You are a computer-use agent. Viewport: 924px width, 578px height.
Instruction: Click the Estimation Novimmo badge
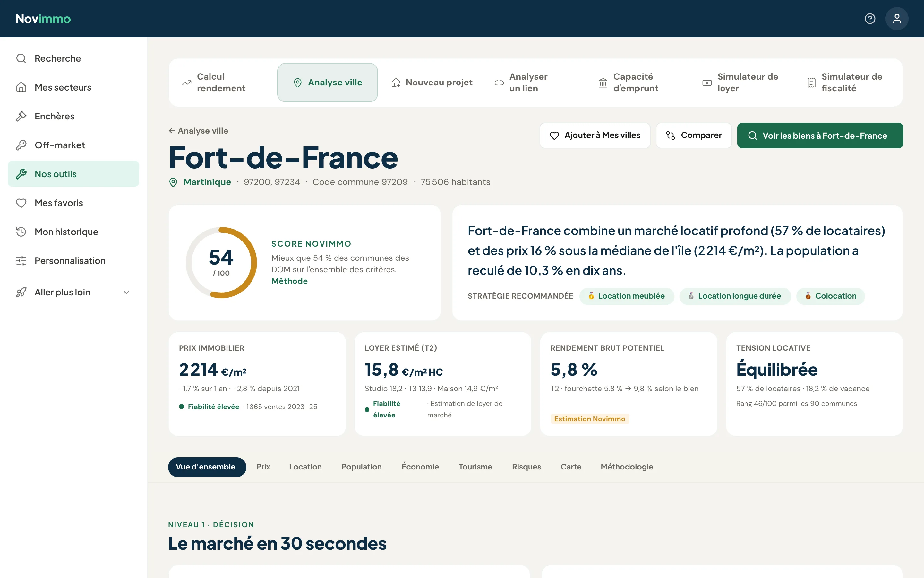point(589,419)
